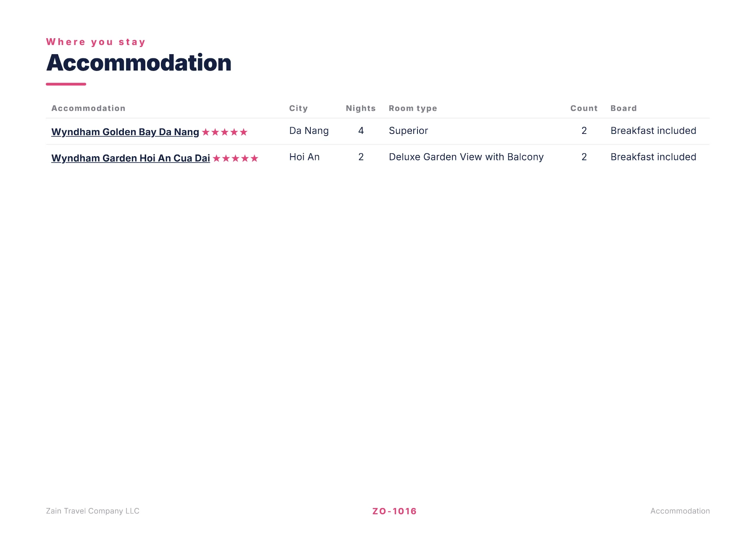This screenshot has height=534, width=756.
Task: Click the star rating of Wyndham Garden Hoi An
Action: (x=235, y=158)
